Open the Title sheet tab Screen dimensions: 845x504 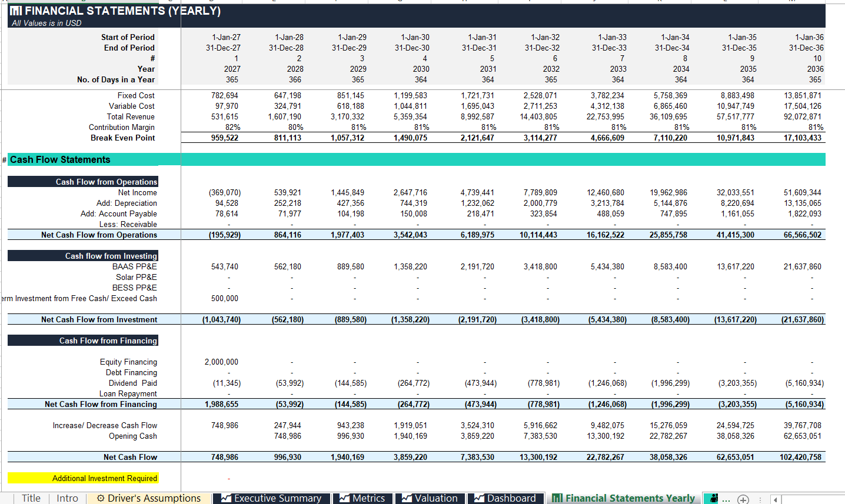(31, 498)
